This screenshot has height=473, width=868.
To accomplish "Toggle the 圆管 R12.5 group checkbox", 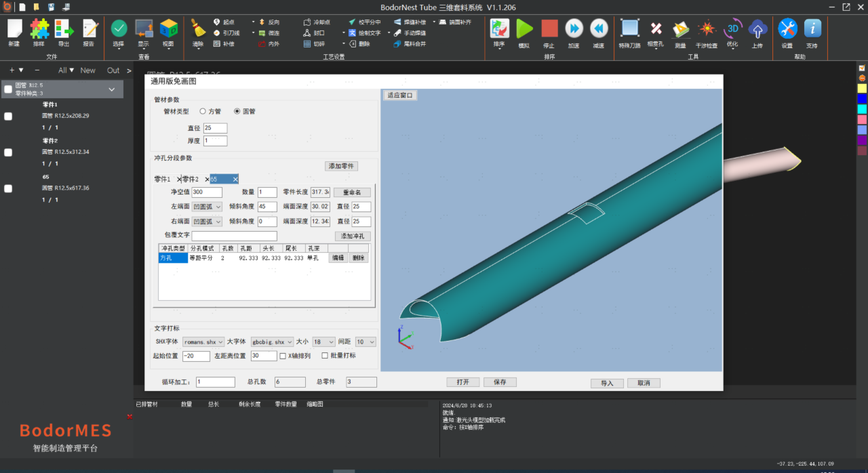I will tap(7, 89).
